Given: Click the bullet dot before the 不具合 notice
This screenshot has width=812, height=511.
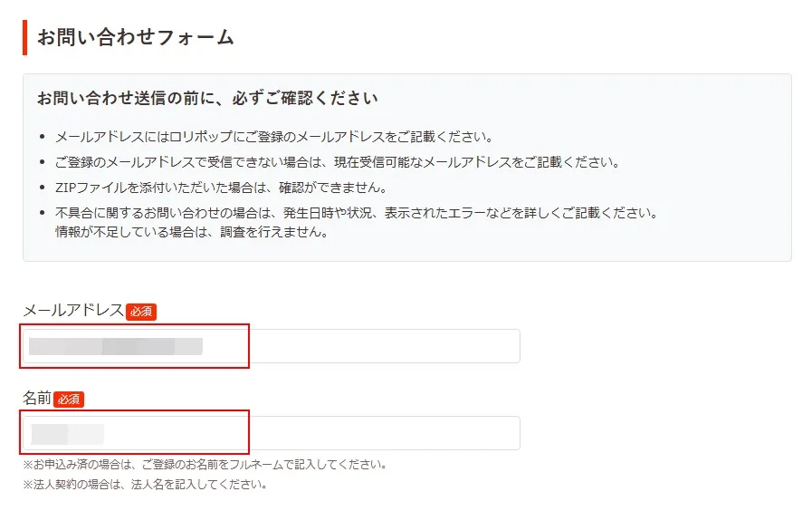Looking at the screenshot, I should (x=43, y=214).
